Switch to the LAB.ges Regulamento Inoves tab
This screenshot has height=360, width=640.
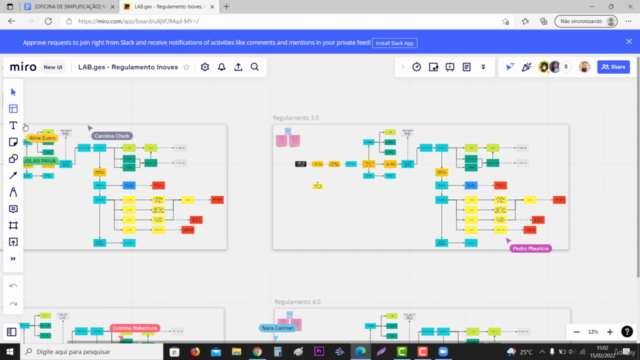tap(169, 7)
